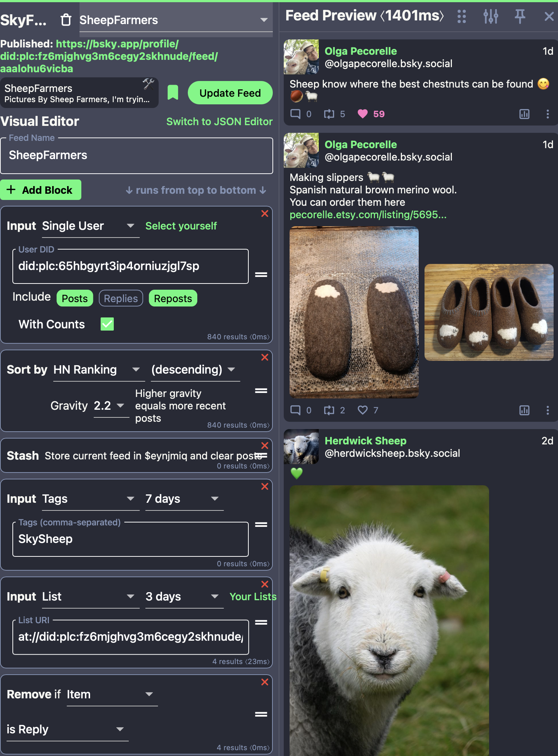558x756 pixels.
Task: Click the green bookmark icon
Action: (173, 93)
